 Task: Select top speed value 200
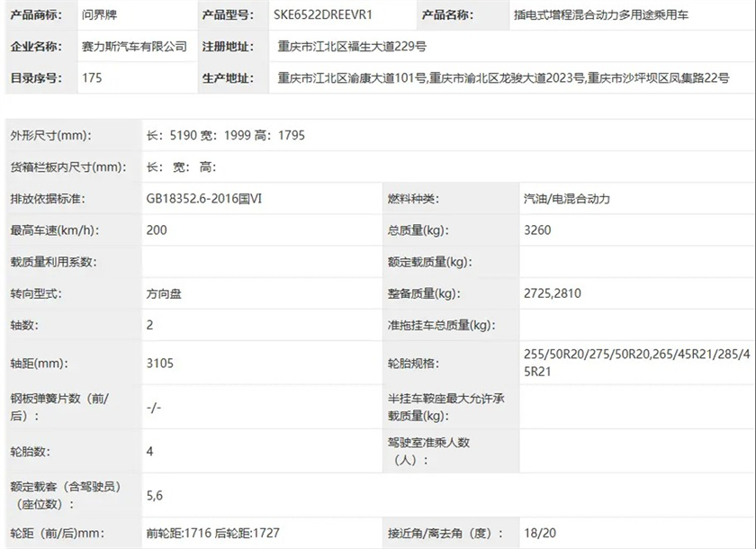coord(157,229)
